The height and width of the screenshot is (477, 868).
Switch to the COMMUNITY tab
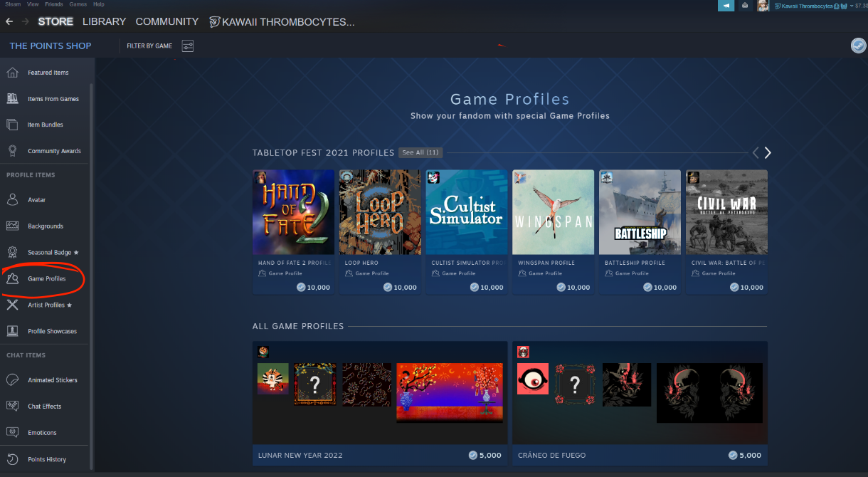(167, 21)
